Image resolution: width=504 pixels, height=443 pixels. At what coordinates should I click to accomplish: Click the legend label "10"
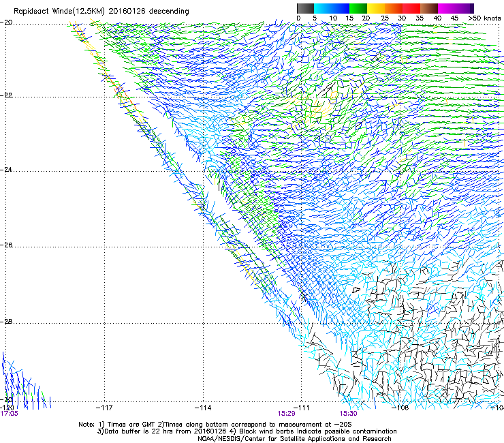(333, 18)
